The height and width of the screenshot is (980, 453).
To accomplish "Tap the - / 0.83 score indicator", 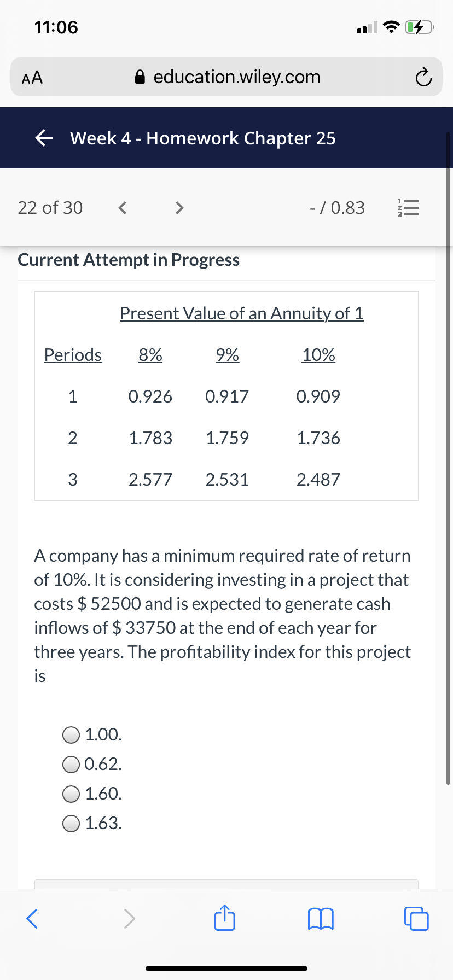I will (x=337, y=208).
